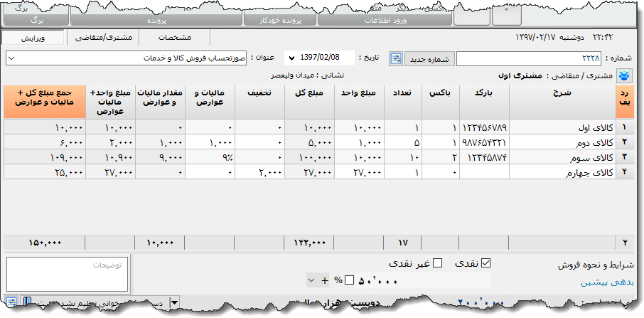Click the settings icon in bottom-left corner
The height and width of the screenshot is (318, 644).
[11, 302]
